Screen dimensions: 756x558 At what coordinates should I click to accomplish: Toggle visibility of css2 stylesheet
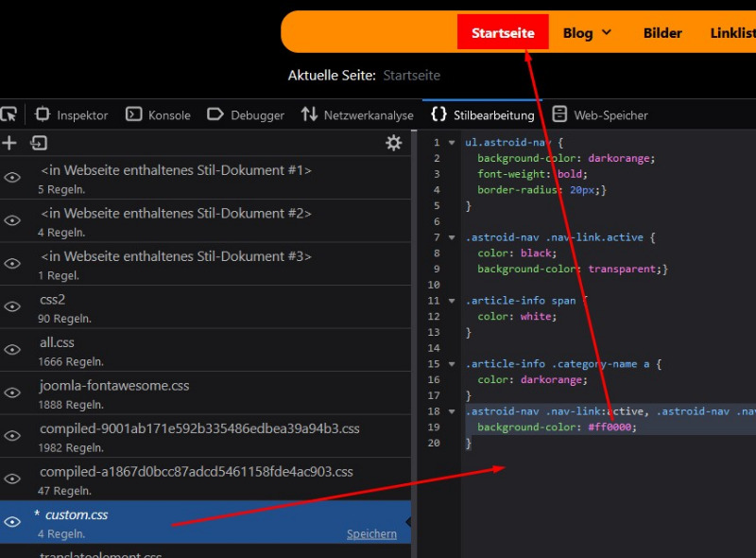(x=12, y=306)
